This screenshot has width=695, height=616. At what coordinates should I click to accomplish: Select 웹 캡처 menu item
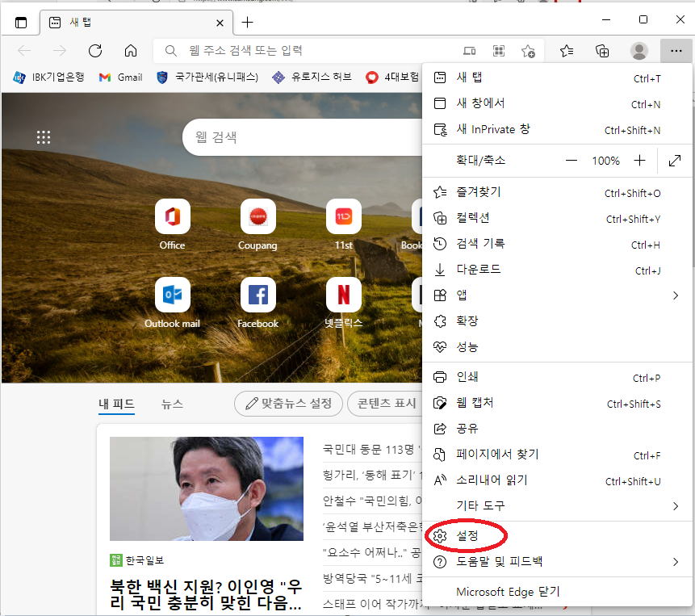point(557,403)
